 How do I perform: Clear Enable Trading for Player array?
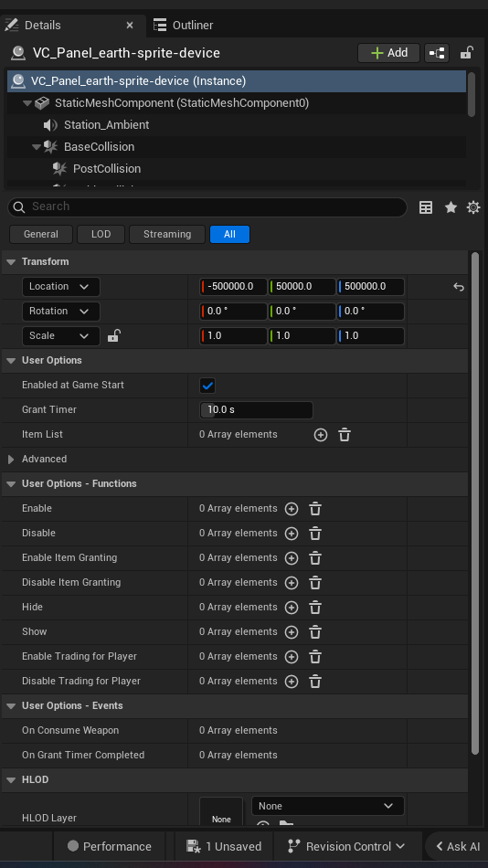click(315, 657)
